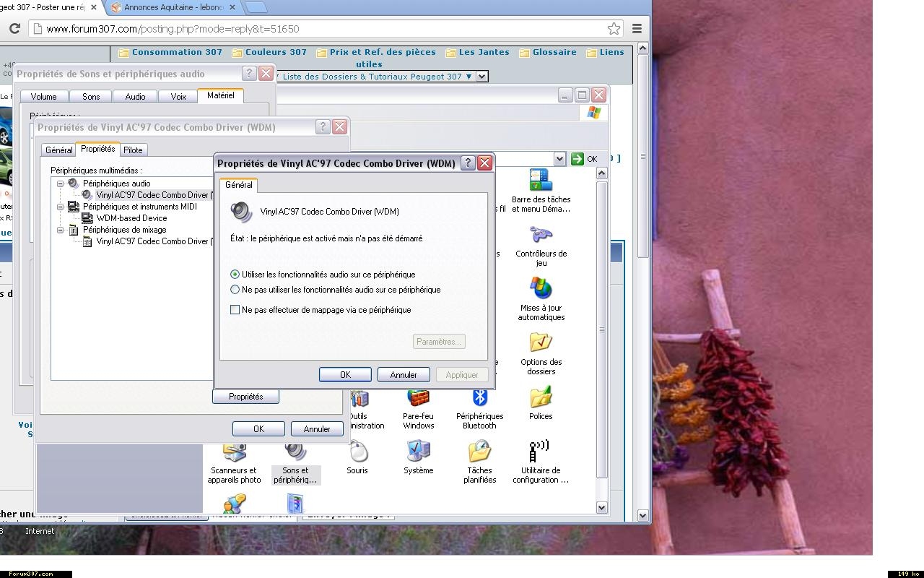Open Pare-feu Windows icon
Image resolution: width=924 pixels, height=578 pixels.
(418, 398)
